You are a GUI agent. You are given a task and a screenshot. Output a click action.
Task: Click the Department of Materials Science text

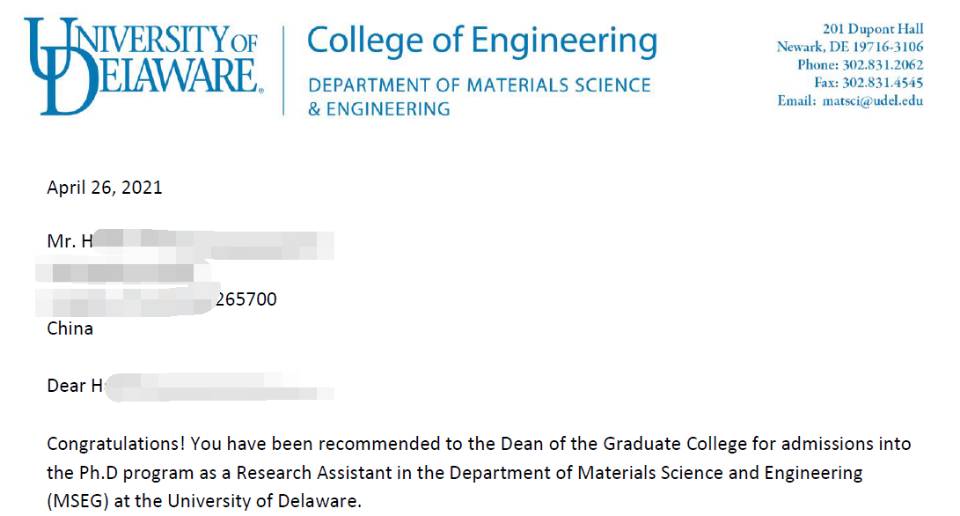tap(479, 86)
